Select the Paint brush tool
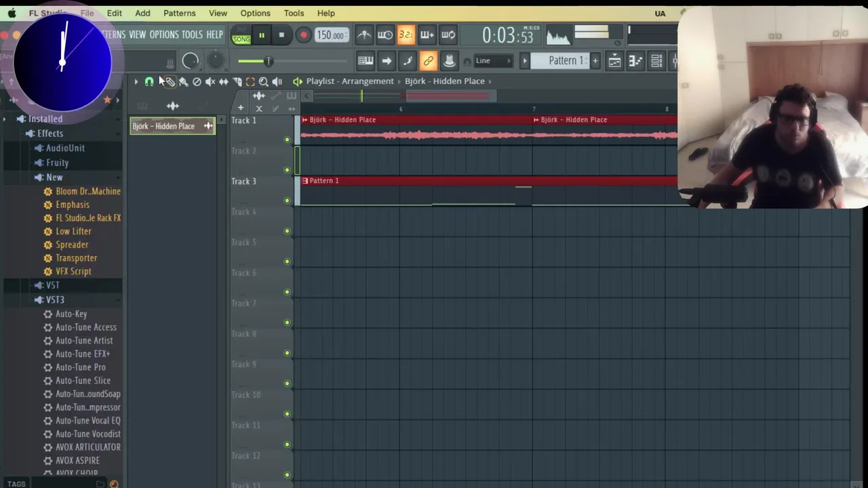The image size is (868, 488). [183, 81]
